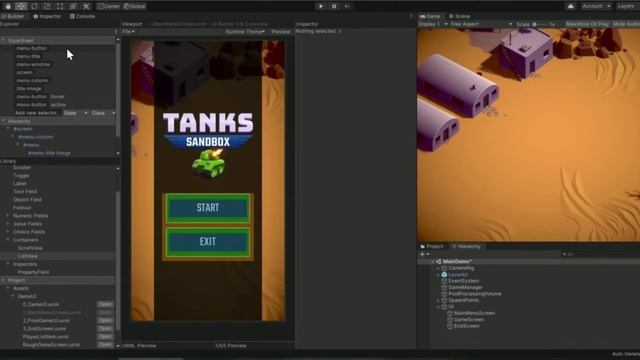
Task: Click the Label control in Library
Action: [20, 184]
